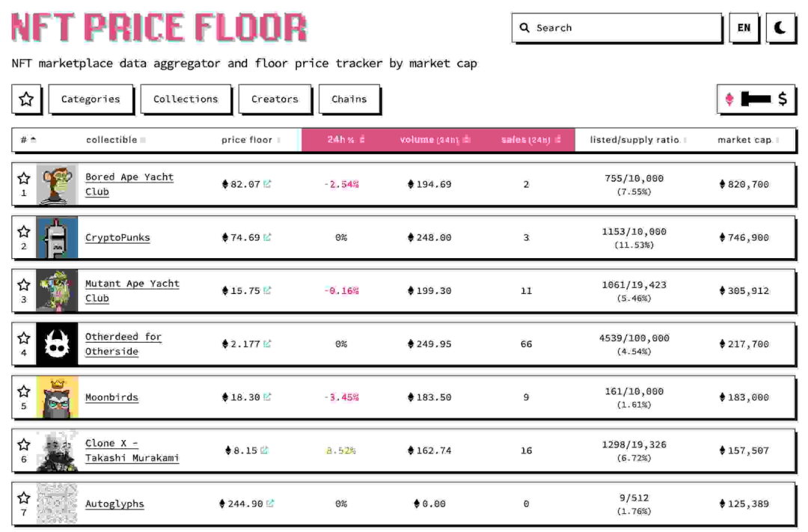Sort by 24h % column
This screenshot has width=808, height=532.
tap(346, 140)
